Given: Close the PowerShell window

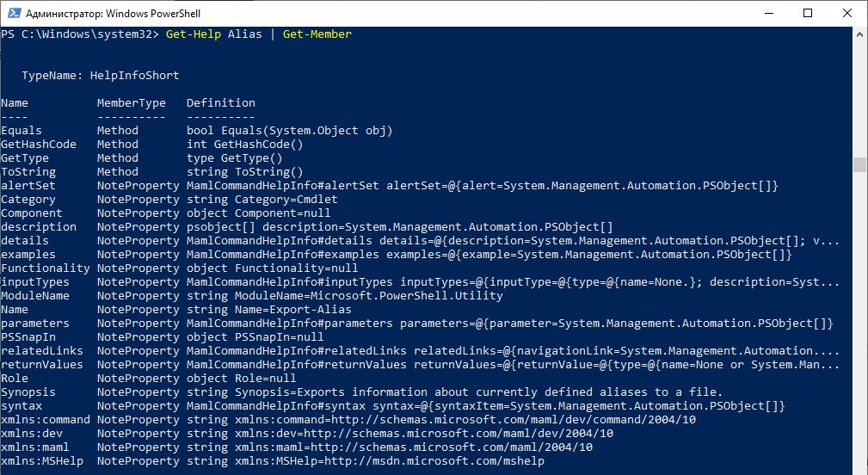Looking at the screenshot, I should tap(847, 13).
